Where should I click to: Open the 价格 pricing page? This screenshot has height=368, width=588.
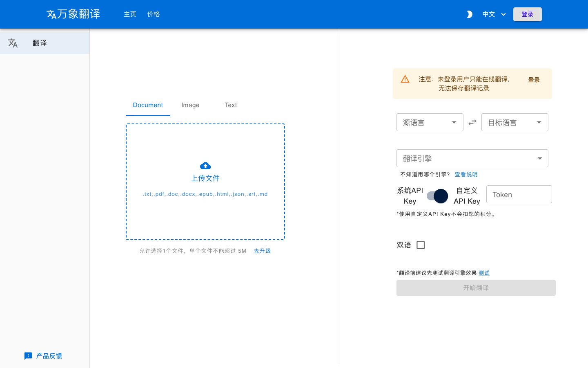(154, 14)
